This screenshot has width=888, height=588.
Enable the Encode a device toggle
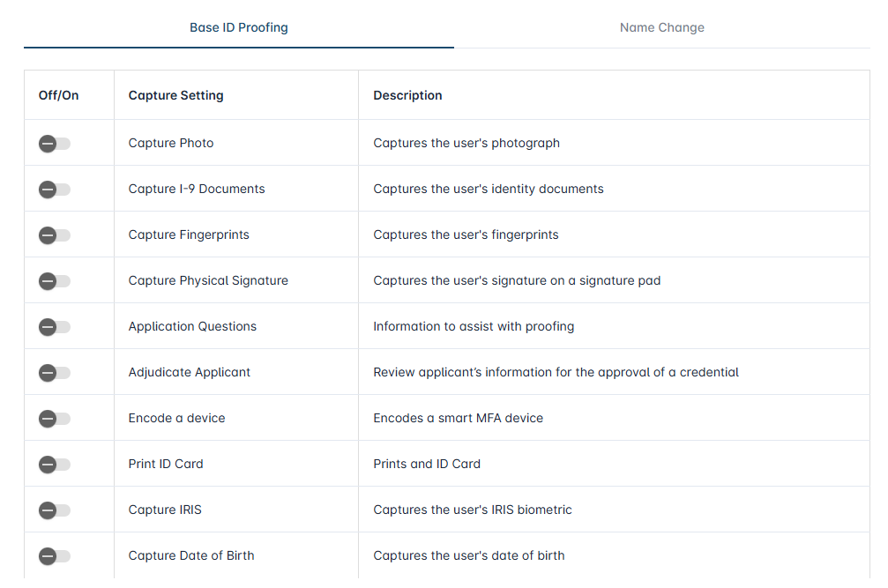click(x=55, y=419)
